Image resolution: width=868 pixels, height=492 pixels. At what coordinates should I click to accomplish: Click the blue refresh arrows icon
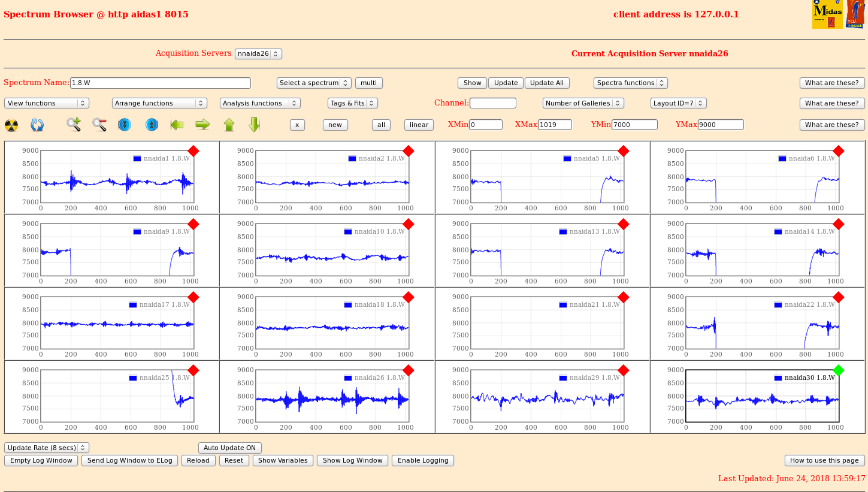[x=37, y=125]
